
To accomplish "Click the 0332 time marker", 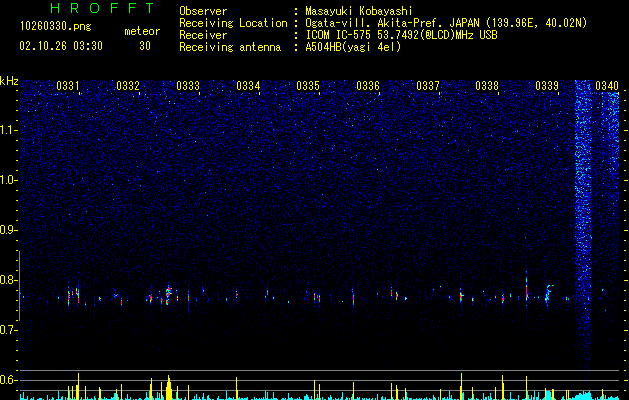I will click(128, 86).
